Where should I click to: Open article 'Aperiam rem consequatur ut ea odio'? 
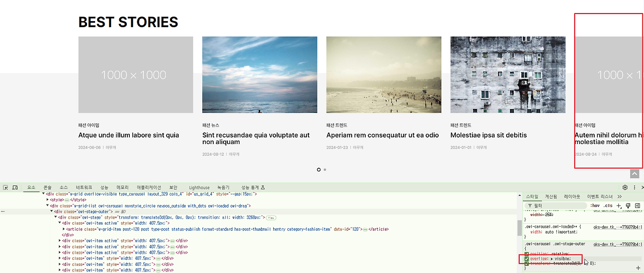382,135
